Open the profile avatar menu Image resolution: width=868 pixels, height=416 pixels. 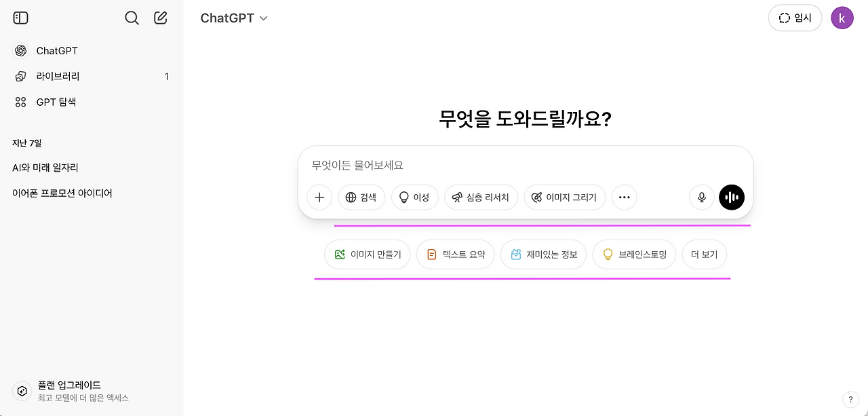click(x=842, y=18)
